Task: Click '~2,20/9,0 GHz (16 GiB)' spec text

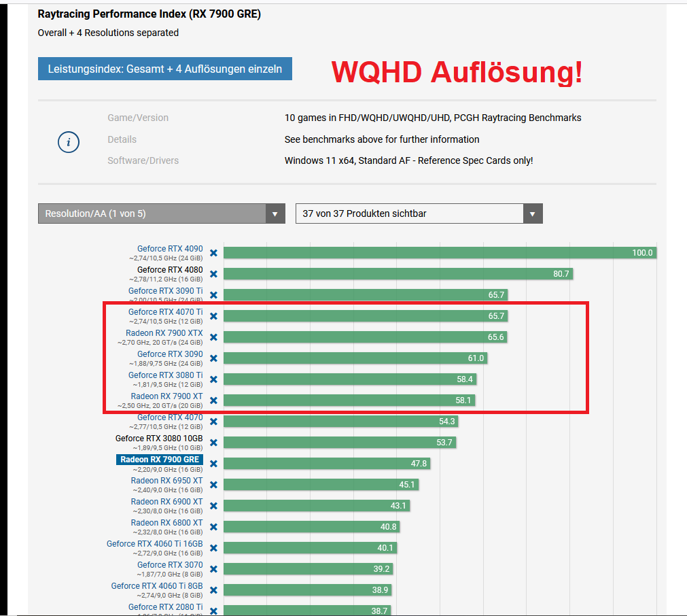Action: 168,470
